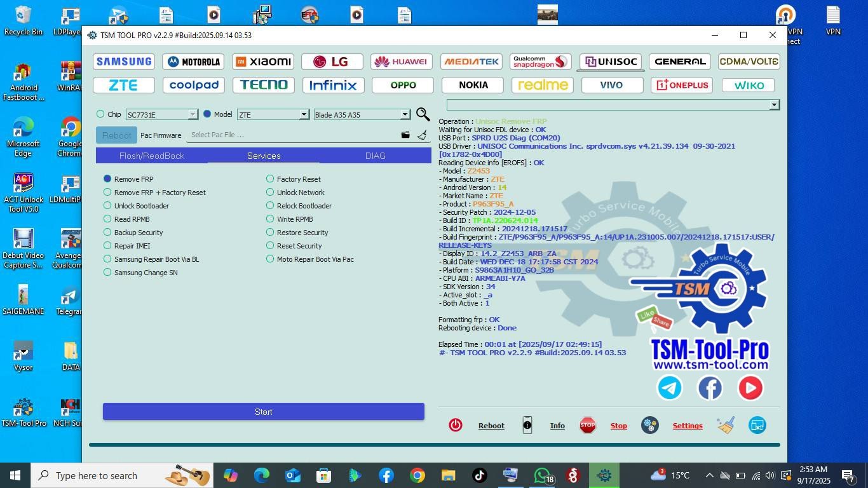Open the General tools button
This screenshot has width=868, height=488.
[680, 62]
